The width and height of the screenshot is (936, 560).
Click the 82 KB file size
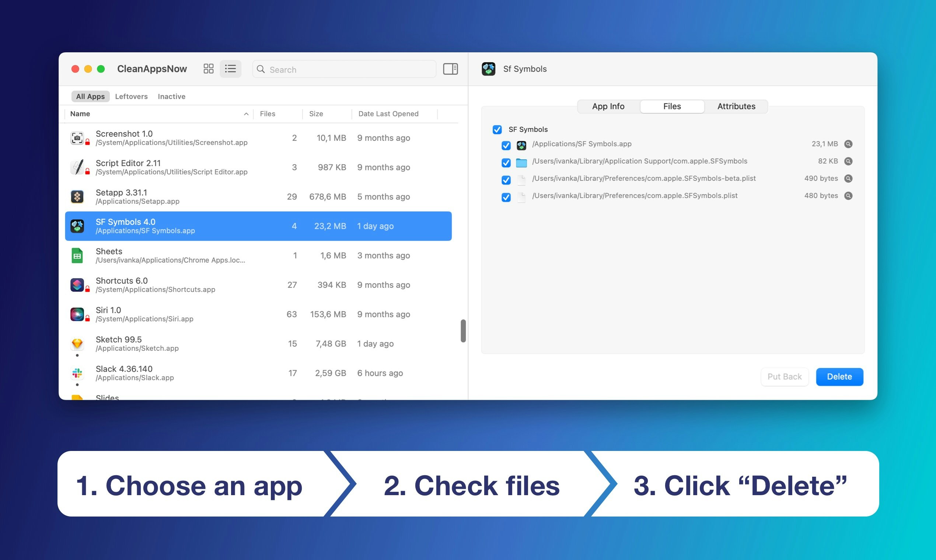(828, 161)
